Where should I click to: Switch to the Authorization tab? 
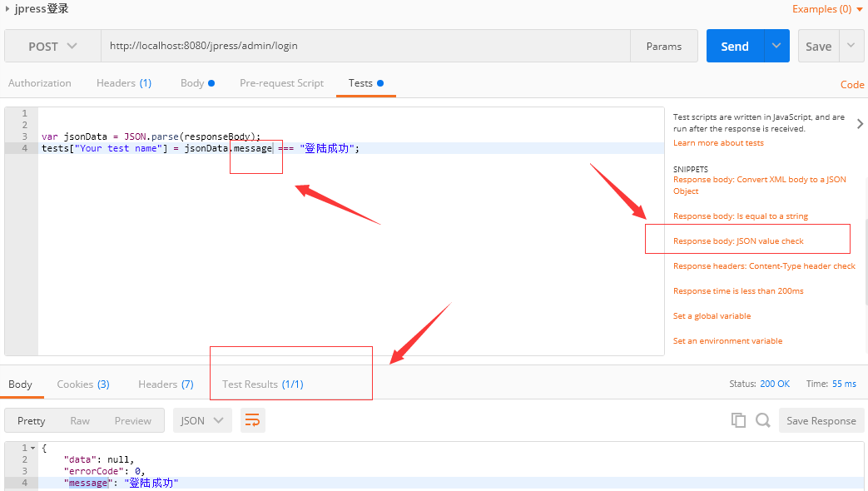pos(40,83)
